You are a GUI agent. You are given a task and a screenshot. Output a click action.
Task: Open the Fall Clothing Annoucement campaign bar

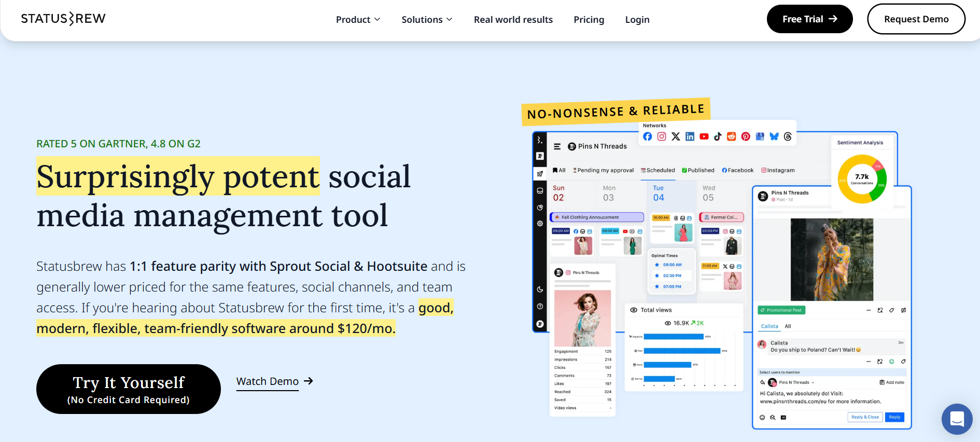[x=597, y=217]
